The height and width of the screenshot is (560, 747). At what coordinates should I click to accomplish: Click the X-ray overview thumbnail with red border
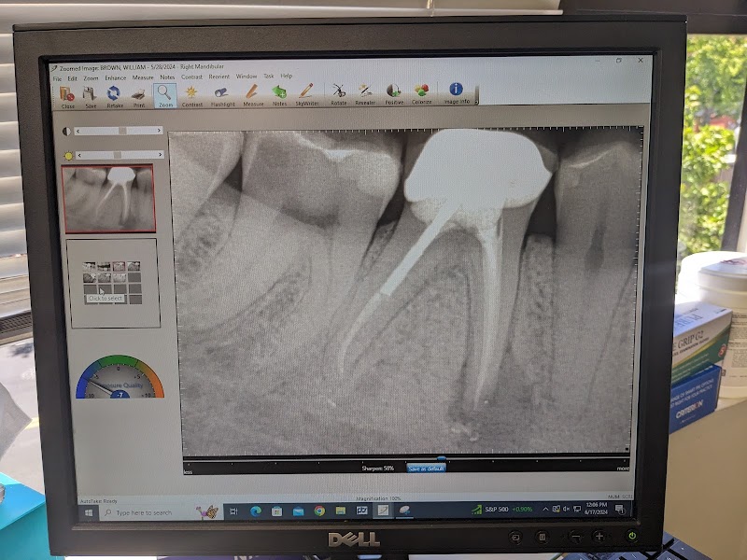tap(109, 199)
